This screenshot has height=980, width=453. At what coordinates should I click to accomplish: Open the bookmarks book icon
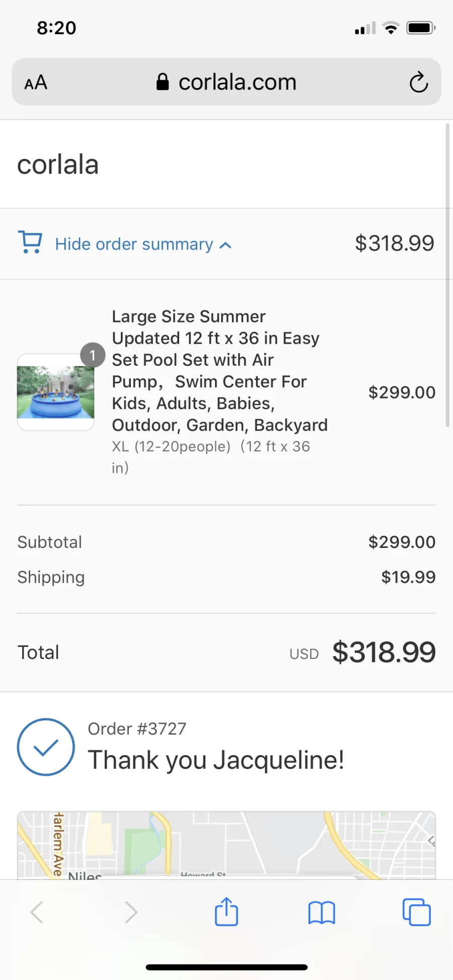click(x=322, y=913)
